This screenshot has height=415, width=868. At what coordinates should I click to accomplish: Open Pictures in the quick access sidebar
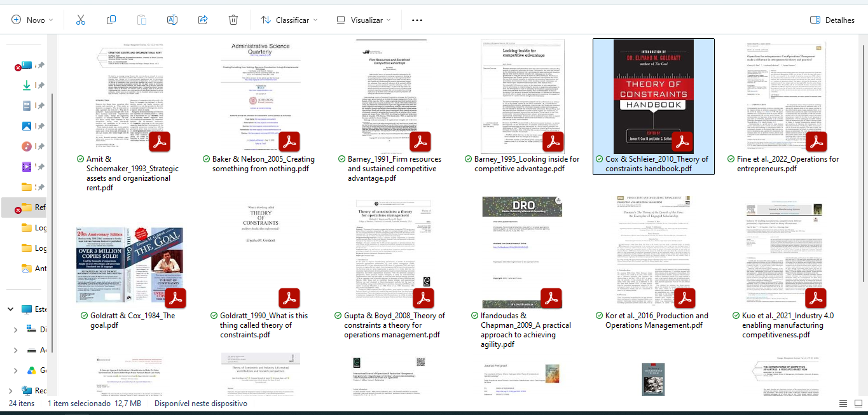(27, 126)
